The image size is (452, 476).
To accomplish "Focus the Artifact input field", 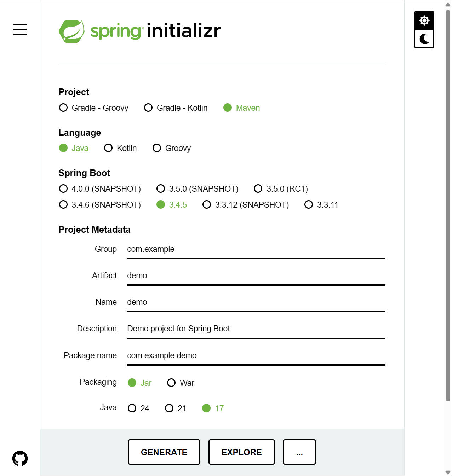I will [256, 276].
